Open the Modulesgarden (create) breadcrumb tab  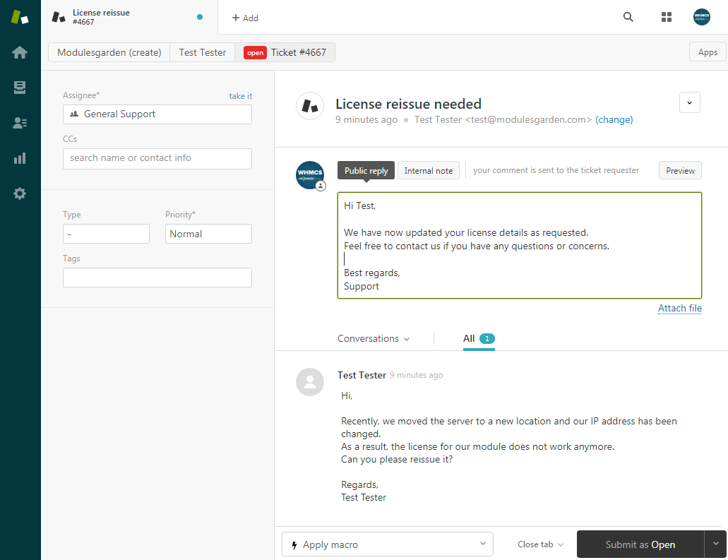click(109, 52)
